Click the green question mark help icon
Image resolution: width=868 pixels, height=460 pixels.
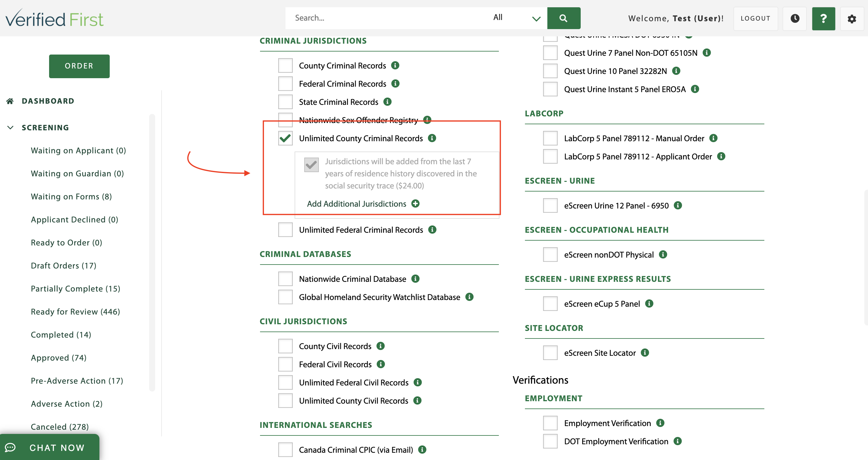coord(823,18)
